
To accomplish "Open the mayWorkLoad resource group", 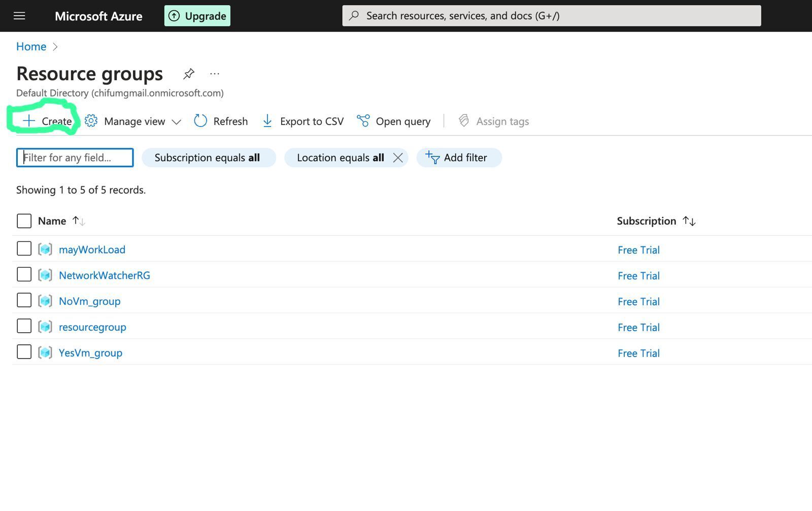I will (92, 249).
